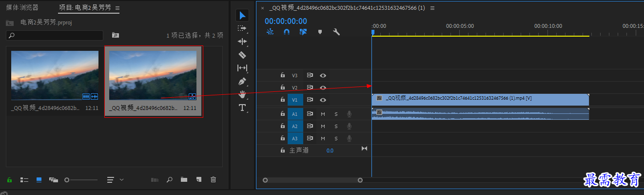Image resolution: width=644 pixels, height=195 pixels.
Task: Toggle insert sequences as nests icon
Action: (x=270, y=32)
